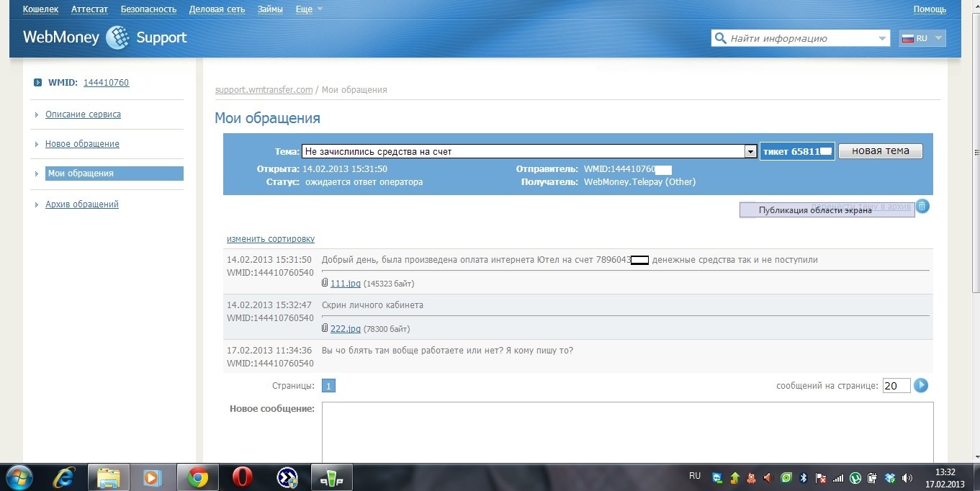Click the paperclip icon next to 111.jpg

coord(325,283)
